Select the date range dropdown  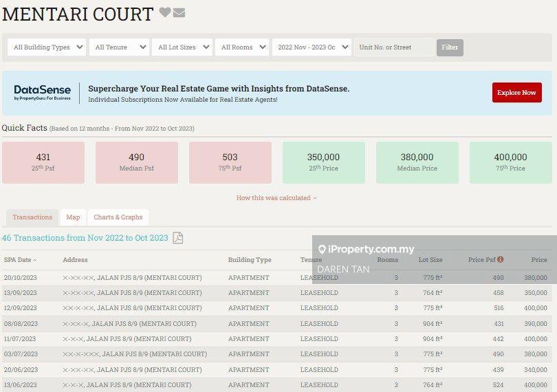pos(312,47)
